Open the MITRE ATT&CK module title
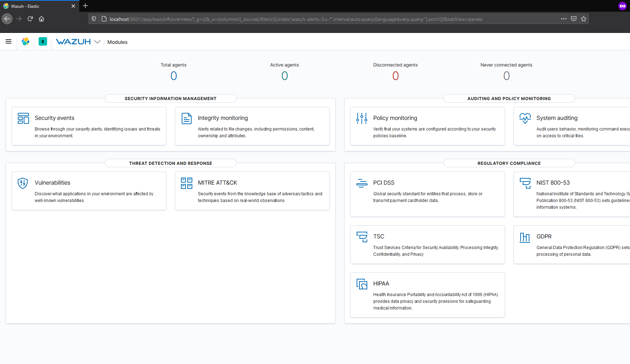The height and width of the screenshot is (364, 630). [x=217, y=183]
